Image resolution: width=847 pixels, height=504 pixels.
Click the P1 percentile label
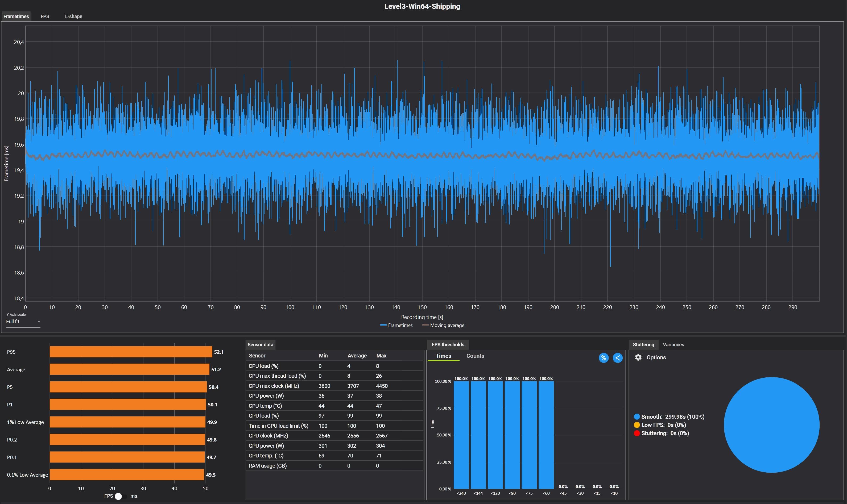point(10,405)
